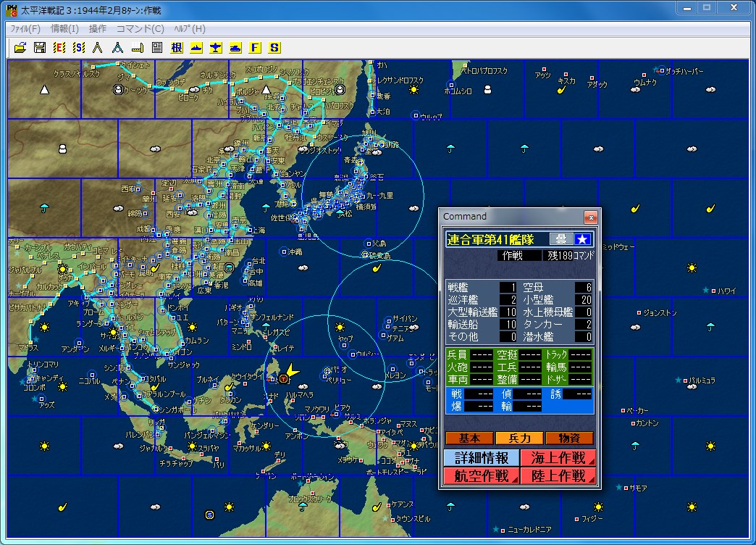The width and height of the screenshot is (756, 545).
Task: Open the 陸上作戦 operations menu
Action: click(558, 476)
